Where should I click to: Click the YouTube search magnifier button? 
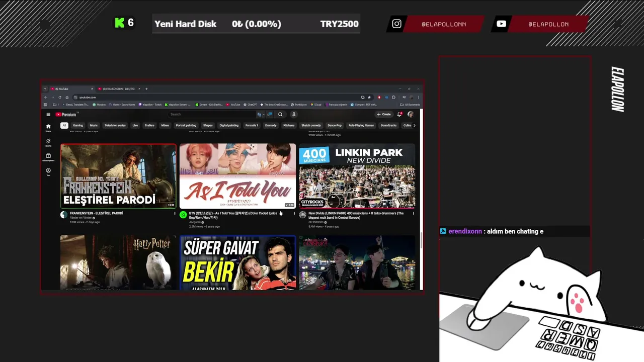[x=280, y=114]
